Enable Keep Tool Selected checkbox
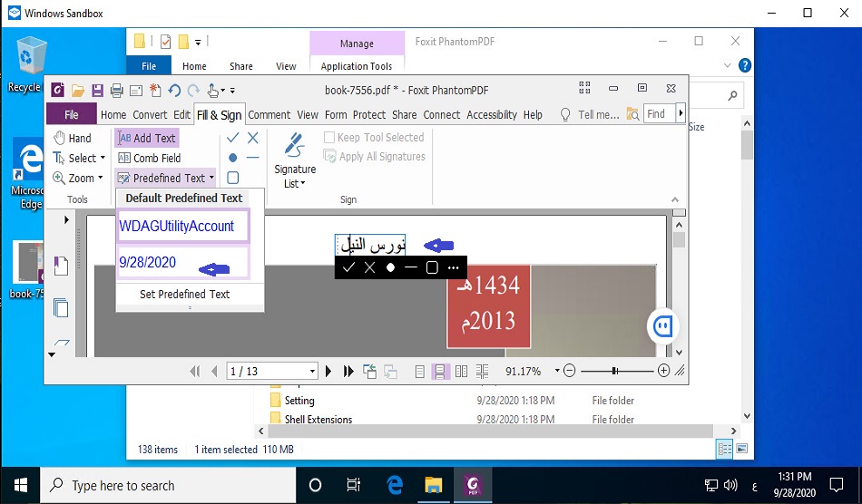The width and height of the screenshot is (862, 504). (x=330, y=138)
